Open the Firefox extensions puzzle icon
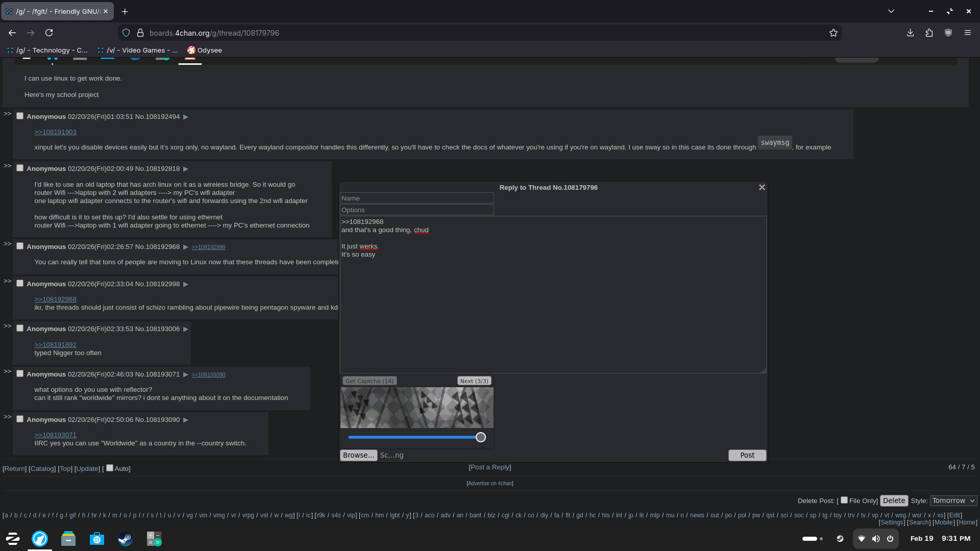This screenshot has width=980, height=551. (929, 33)
